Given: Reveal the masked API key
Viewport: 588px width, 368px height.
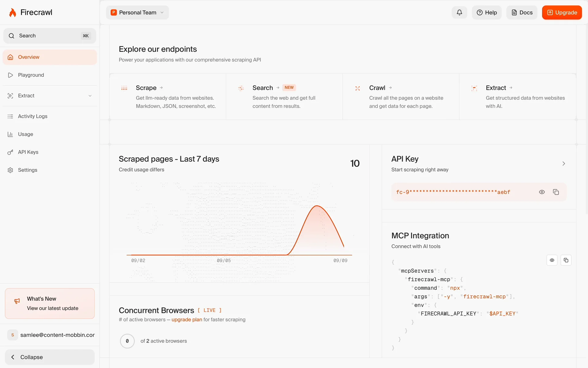Looking at the screenshot, I should [541, 192].
